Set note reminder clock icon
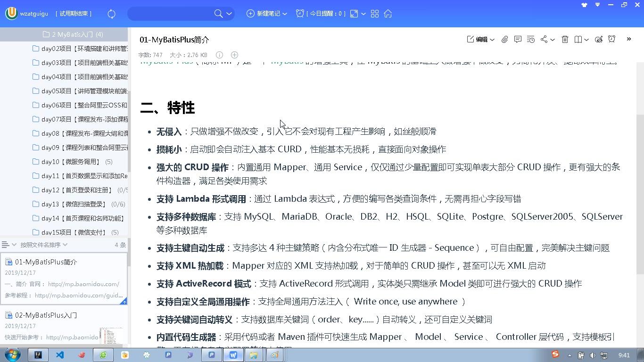This screenshot has width=644, height=362. (x=611, y=39)
